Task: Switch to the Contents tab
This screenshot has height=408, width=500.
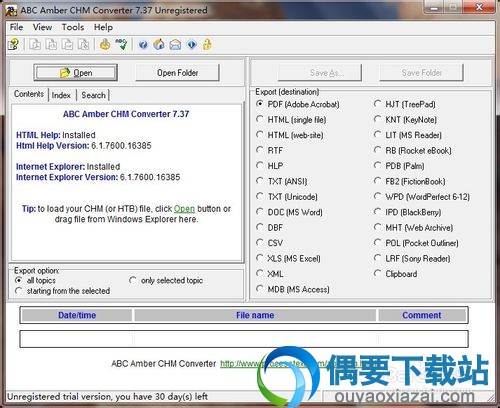Action: [x=29, y=94]
